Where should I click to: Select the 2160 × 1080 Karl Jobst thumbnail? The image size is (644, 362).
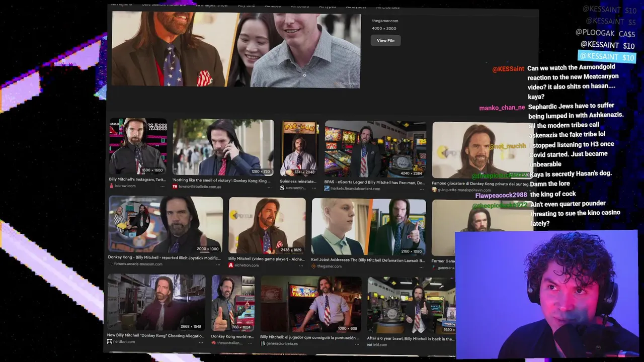[369, 227]
